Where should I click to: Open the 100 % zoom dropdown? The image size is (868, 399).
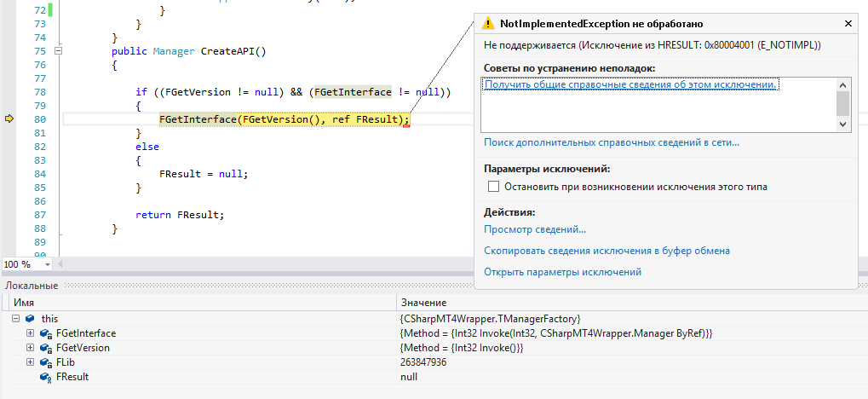pos(47,264)
